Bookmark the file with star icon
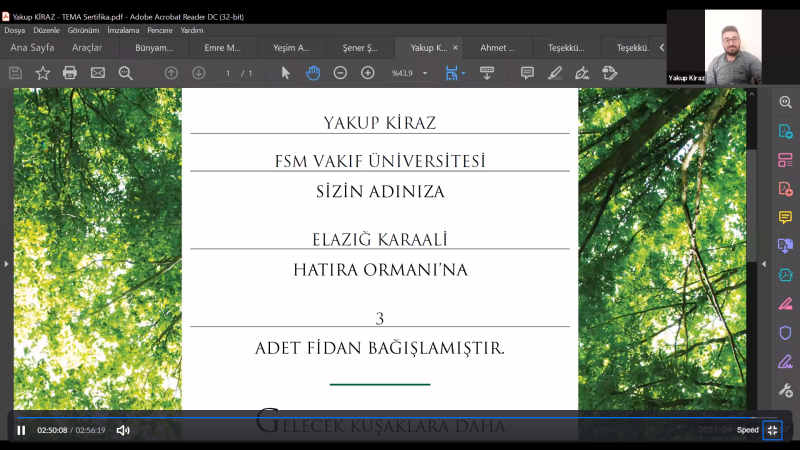The image size is (800, 450). tap(42, 73)
